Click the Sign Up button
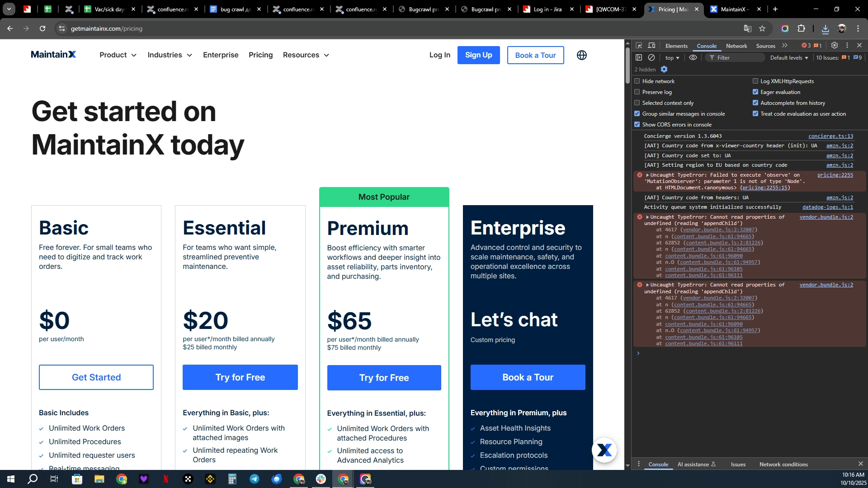 pyautogui.click(x=479, y=55)
